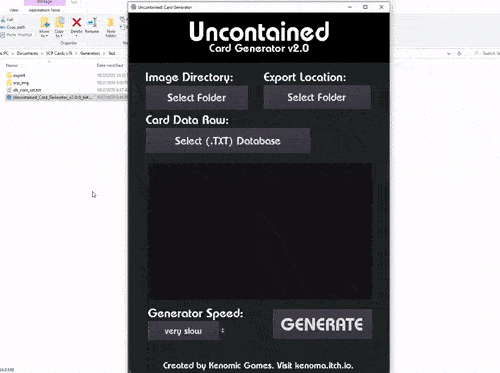This screenshot has width=500, height=373.
Task: Open the Move to folder icon
Action: (x=45, y=23)
